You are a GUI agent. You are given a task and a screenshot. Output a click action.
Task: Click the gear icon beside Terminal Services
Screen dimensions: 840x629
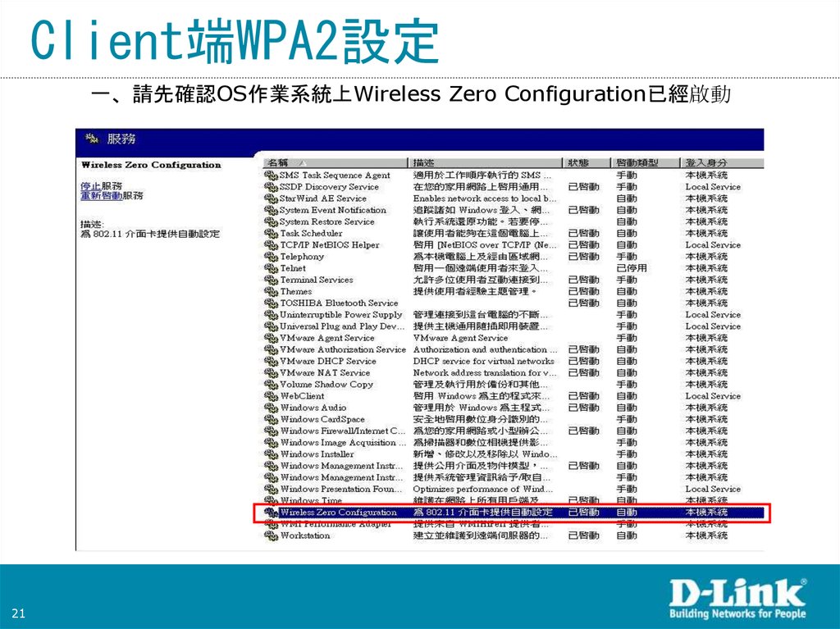pos(271,280)
